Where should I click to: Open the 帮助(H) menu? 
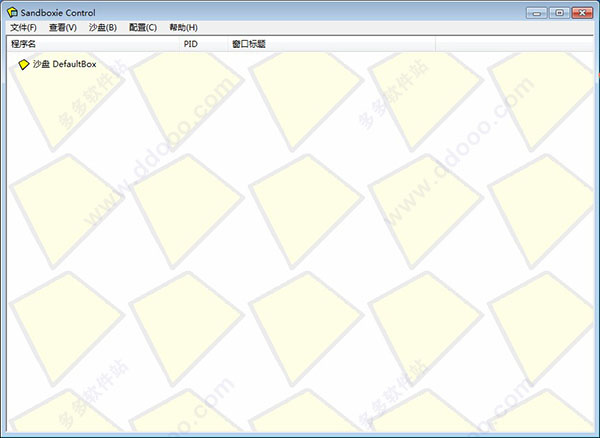click(183, 28)
